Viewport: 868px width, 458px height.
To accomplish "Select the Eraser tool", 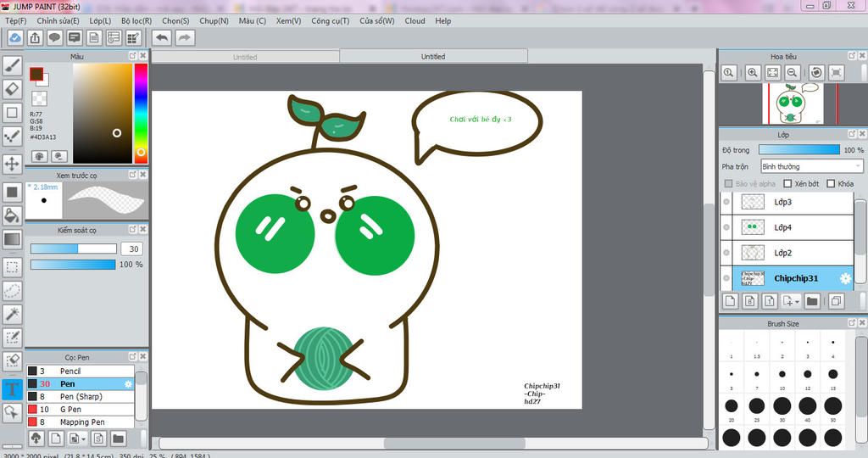I will point(12,89).
